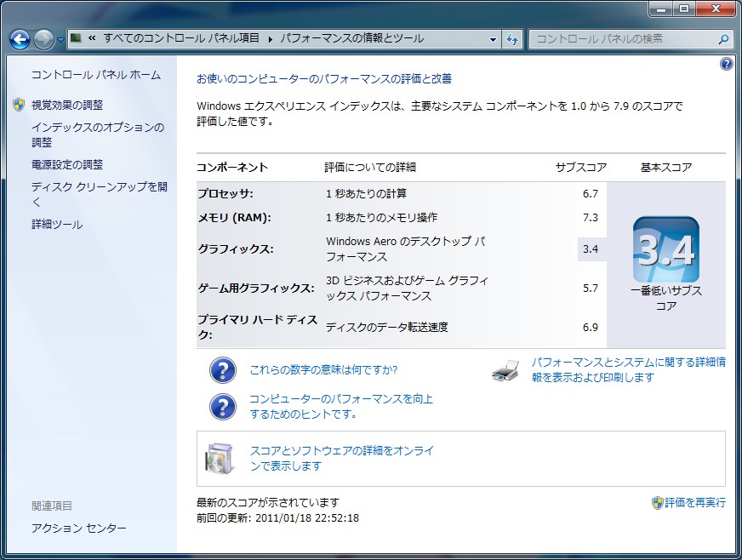Open インデックスのオプションの調整 link
742x560 pixels.
98,135
